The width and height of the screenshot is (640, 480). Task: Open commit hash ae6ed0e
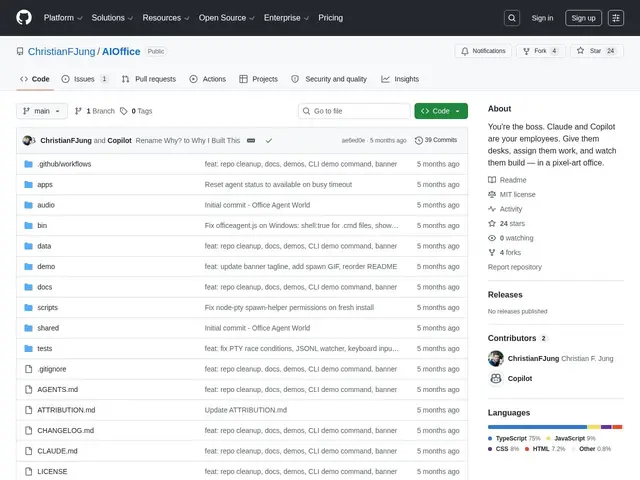pyautogui.click(x=353, y=140)
